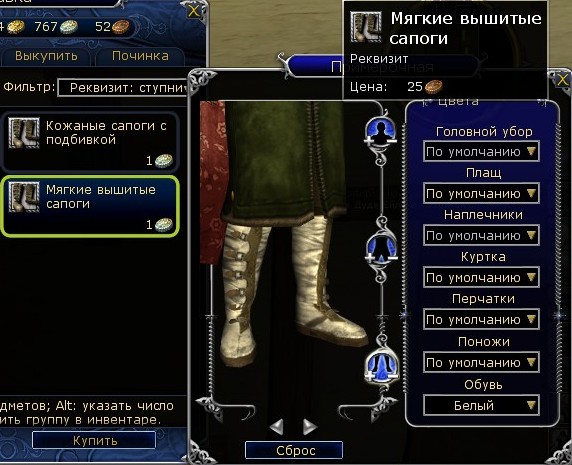The width and height of the screenshot is (572, 465).
Task: Open Обувь color dropdown set to Белый
Action: (x=481, y=405)
